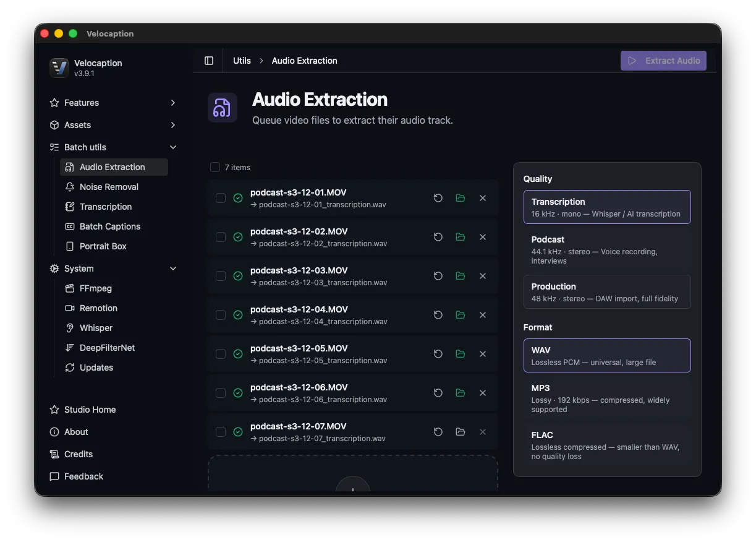
Task: Remove podcast-s3-12-01.MOV from queue
Action: tap(483, 198)
